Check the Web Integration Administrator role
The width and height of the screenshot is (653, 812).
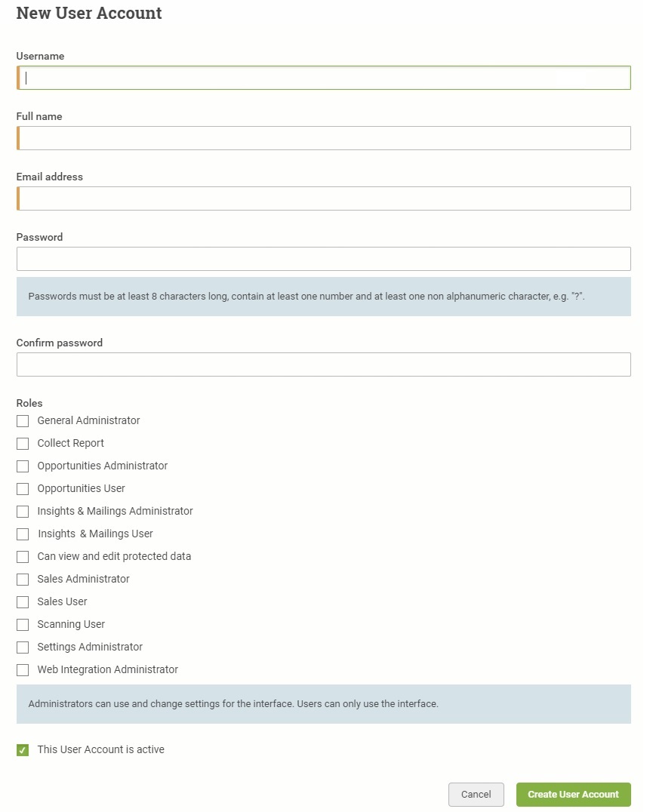(23, 670)
